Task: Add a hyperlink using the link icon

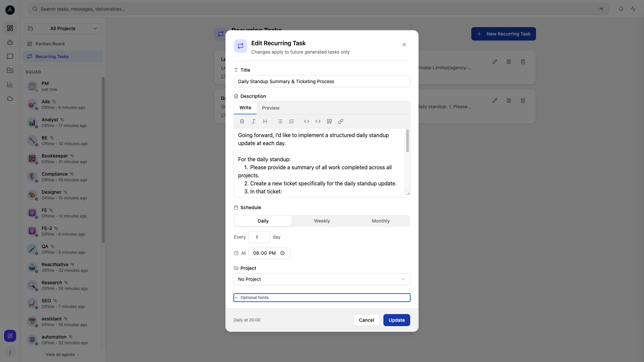Action: coord(341,121)
